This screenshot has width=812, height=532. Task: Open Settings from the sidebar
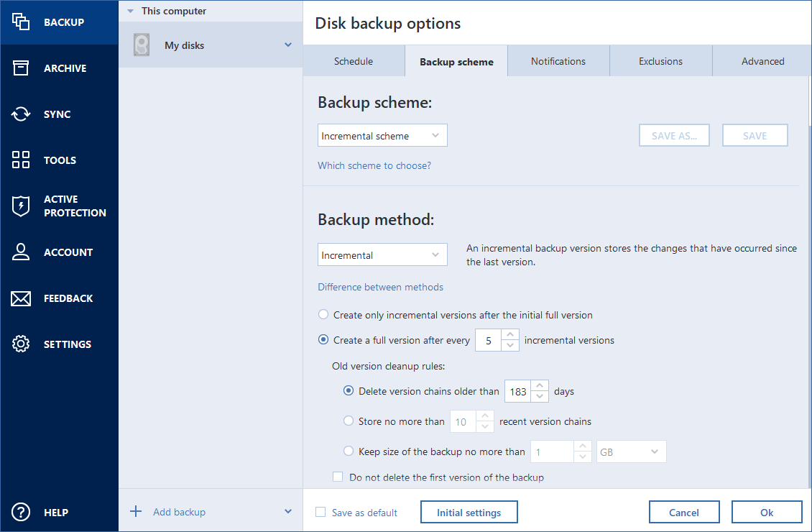pos(21,344)
